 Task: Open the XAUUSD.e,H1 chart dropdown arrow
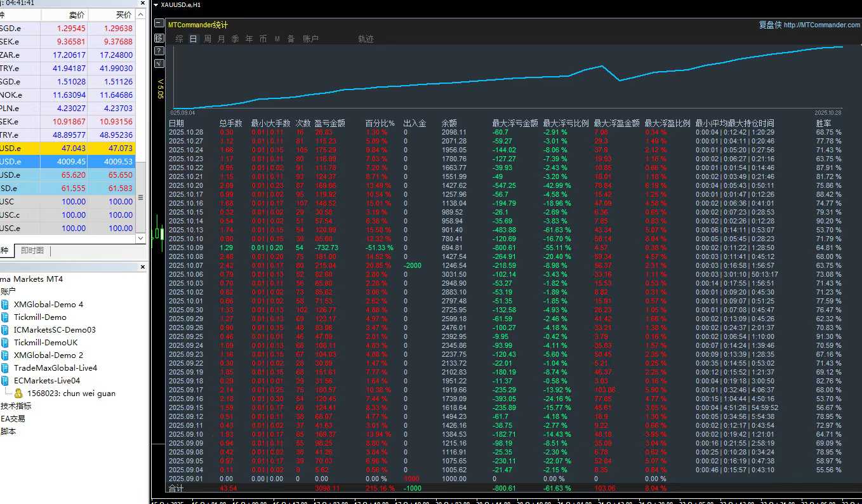click(x=156, y=5)
